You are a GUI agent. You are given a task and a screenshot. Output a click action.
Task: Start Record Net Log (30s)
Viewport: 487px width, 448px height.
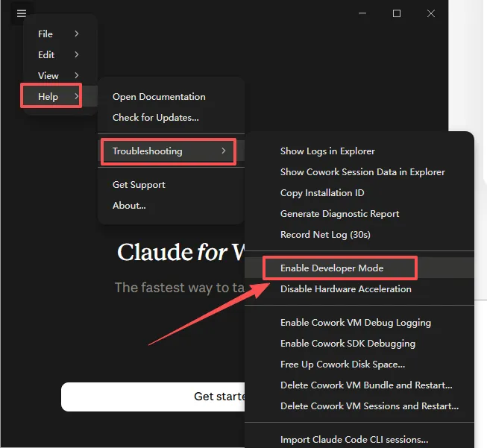click(359, 234)
